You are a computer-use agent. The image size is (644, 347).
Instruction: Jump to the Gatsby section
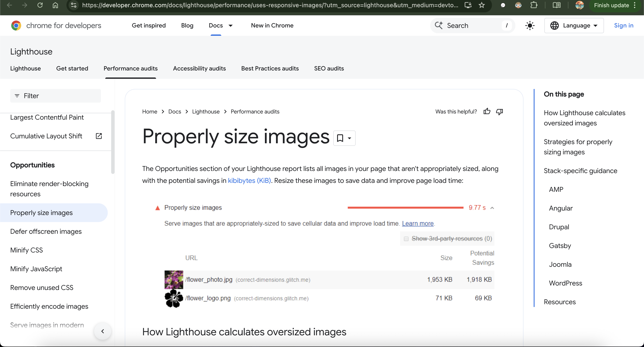click(560, 246)
